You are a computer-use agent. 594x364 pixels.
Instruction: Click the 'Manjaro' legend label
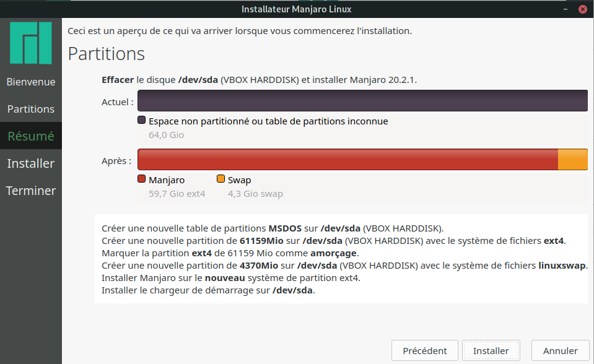[x=167, y=180]
